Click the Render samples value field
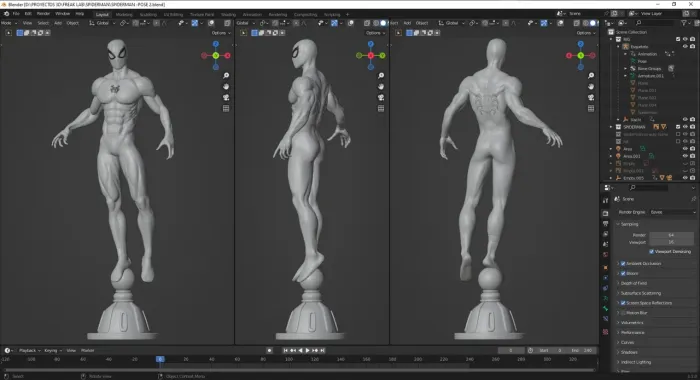700x380 pixels. pyautogui.click(x=671, y=235)
